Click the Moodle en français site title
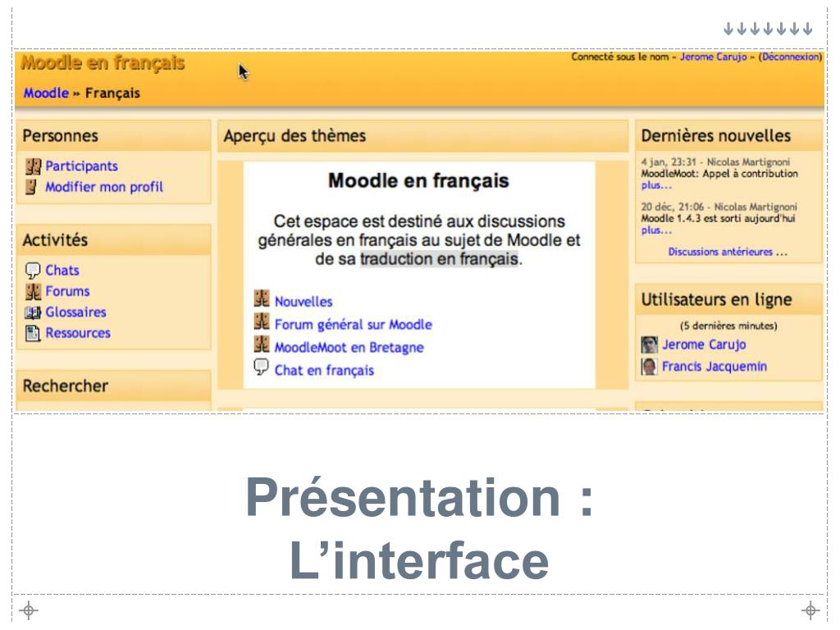The width and height of the screenshot is (840, 630). coord(103,63)
